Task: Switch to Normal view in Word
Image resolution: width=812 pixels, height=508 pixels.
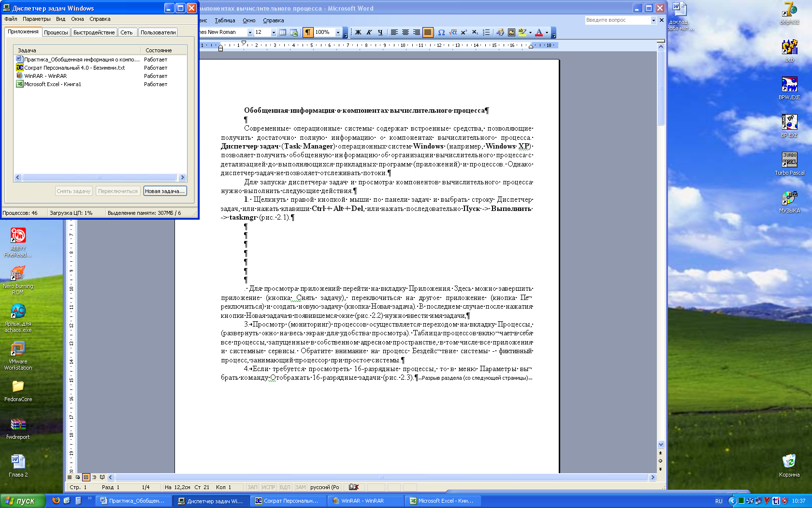Action: coord(70,477)
